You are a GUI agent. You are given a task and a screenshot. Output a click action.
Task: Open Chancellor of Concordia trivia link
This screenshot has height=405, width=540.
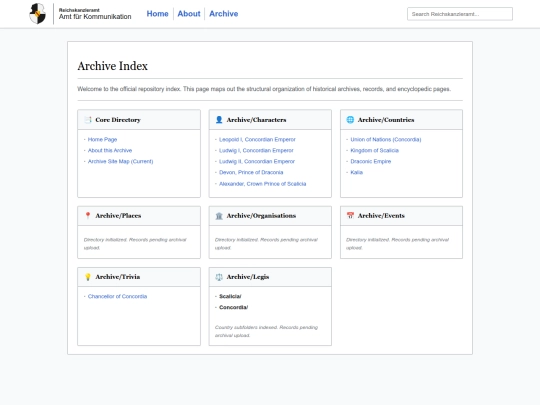click(117, 297)
